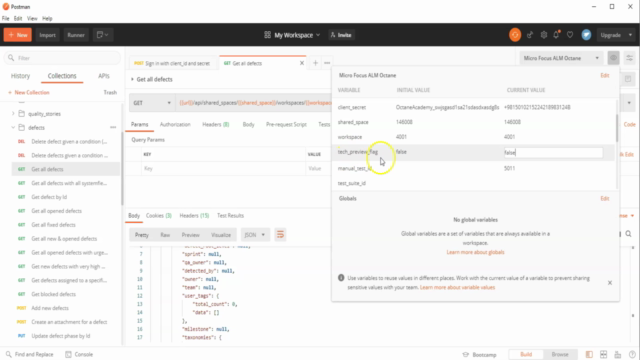
Task: Open Test Results tab
Action: [230, 216]
